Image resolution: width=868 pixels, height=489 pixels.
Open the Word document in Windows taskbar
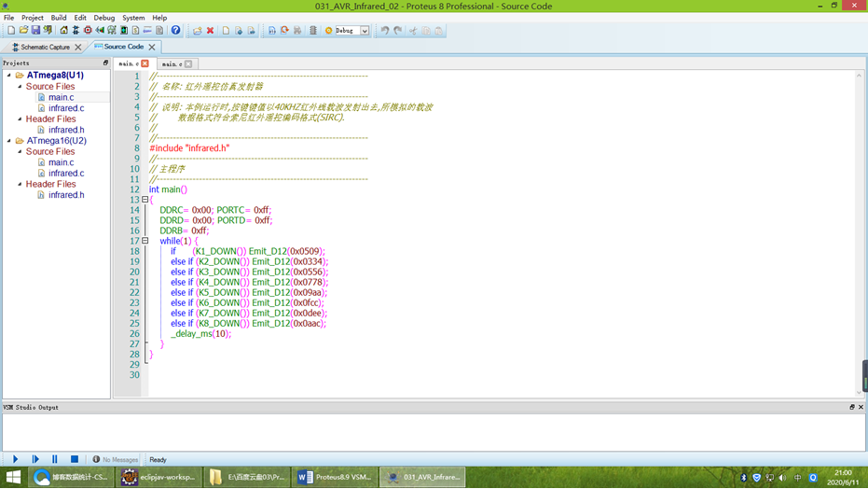pyautogui.click(x=336, y=477)
